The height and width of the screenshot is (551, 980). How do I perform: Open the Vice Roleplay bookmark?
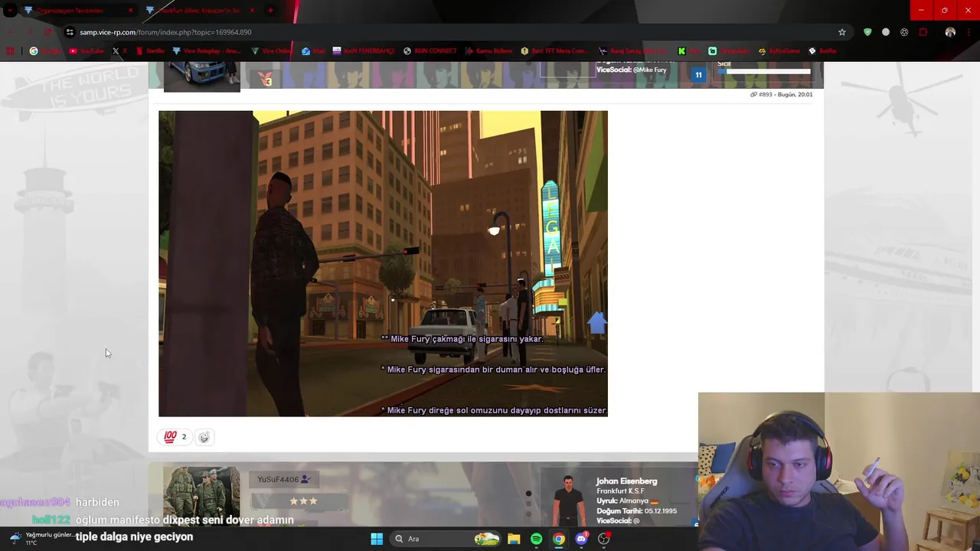pyautogui.click(x=207, y=51)
